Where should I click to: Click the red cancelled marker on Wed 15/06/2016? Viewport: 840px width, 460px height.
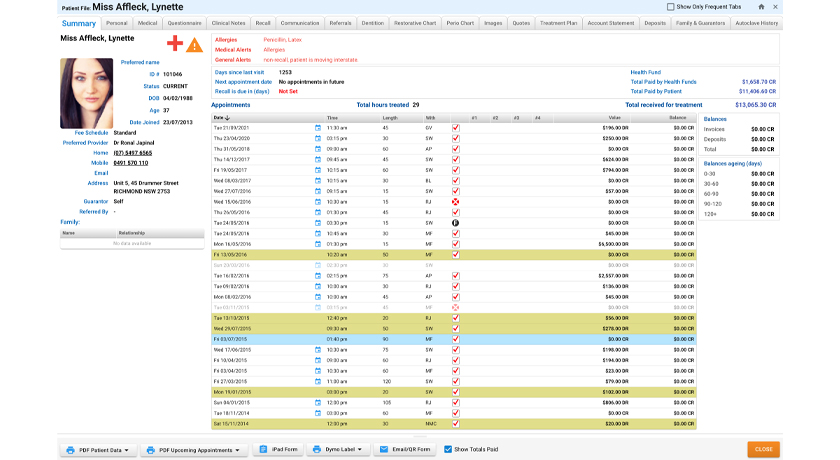point(455,202)
